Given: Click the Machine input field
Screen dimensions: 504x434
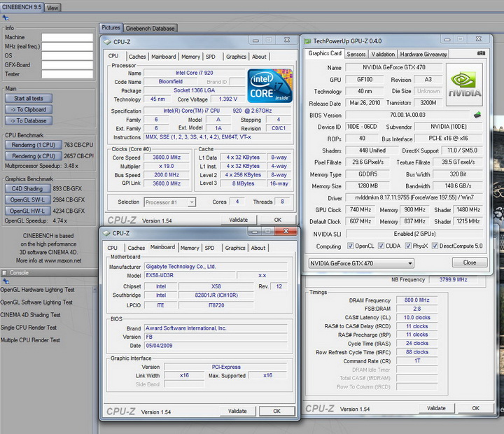Looking at the screenshot, I should pos(67,37).
